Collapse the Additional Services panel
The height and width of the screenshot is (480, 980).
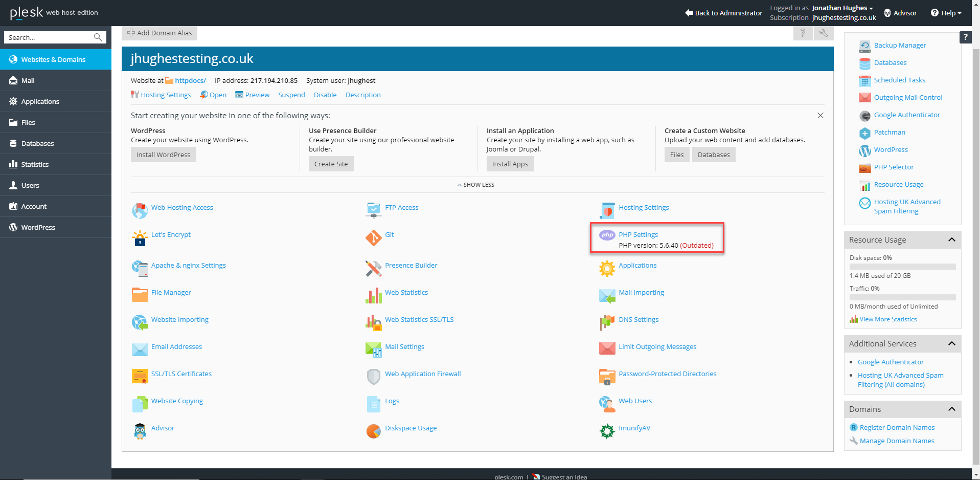point(952,343)
